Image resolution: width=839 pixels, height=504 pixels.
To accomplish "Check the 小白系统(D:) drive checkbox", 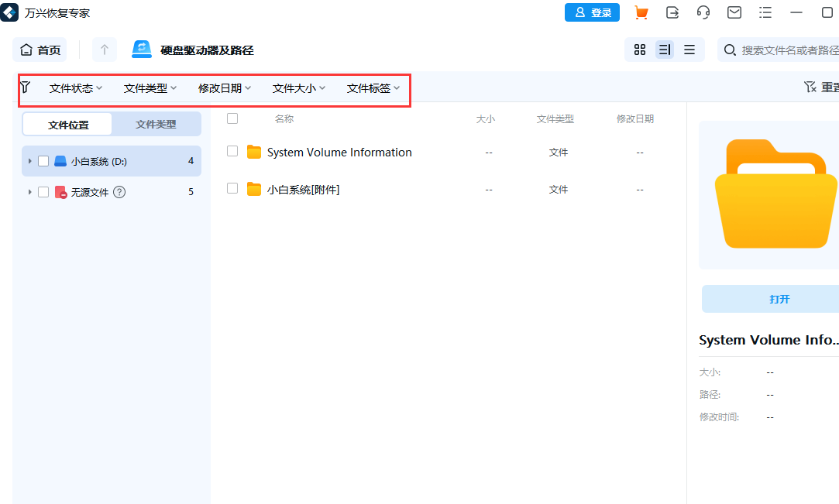I will pos(43,161).
